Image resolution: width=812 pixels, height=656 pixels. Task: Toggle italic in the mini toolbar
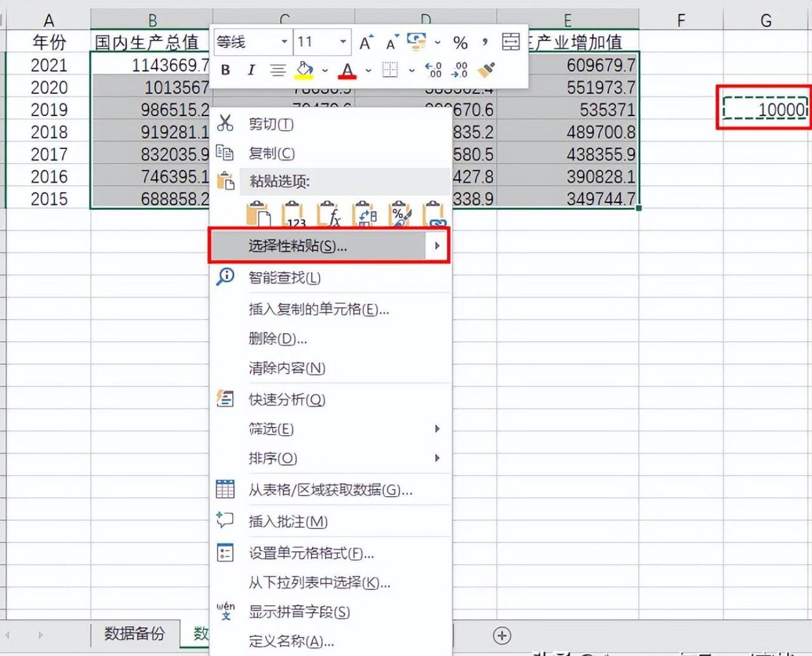(x=251, y=70)
